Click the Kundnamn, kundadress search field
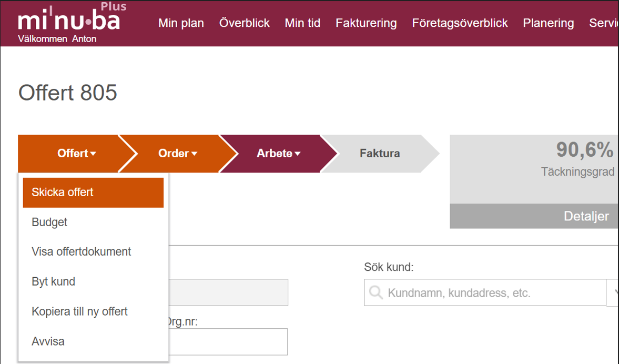Screen dimensions: 619x364 coord(494,292)
